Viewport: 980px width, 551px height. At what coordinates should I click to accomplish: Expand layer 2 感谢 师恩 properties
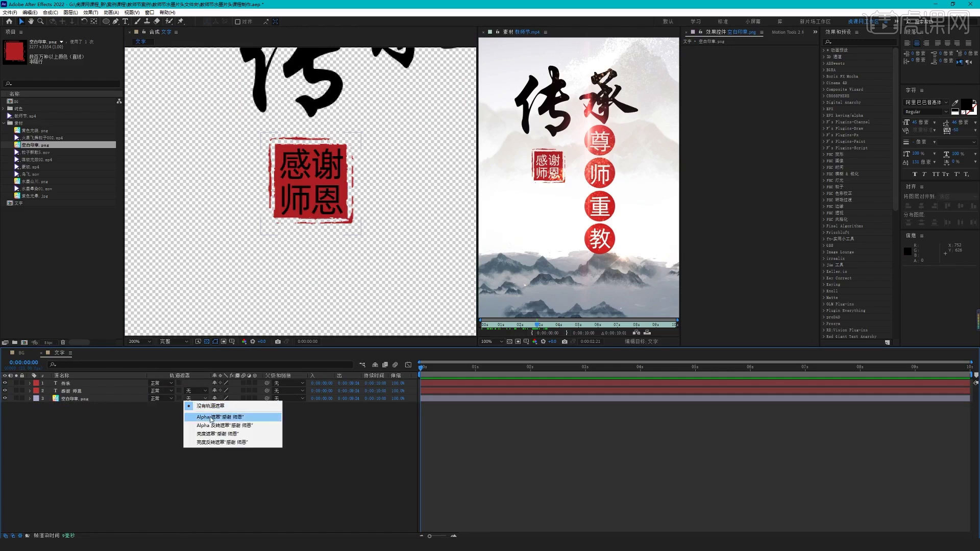30,391
